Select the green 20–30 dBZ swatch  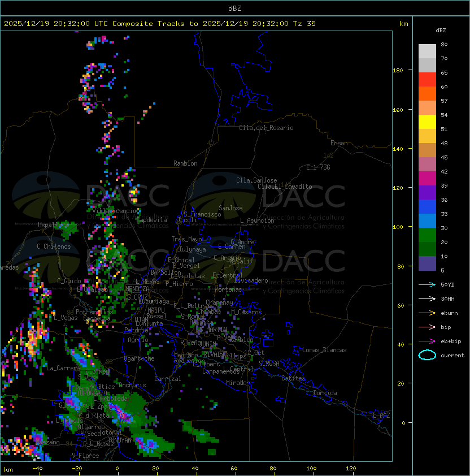click(427, 235)
